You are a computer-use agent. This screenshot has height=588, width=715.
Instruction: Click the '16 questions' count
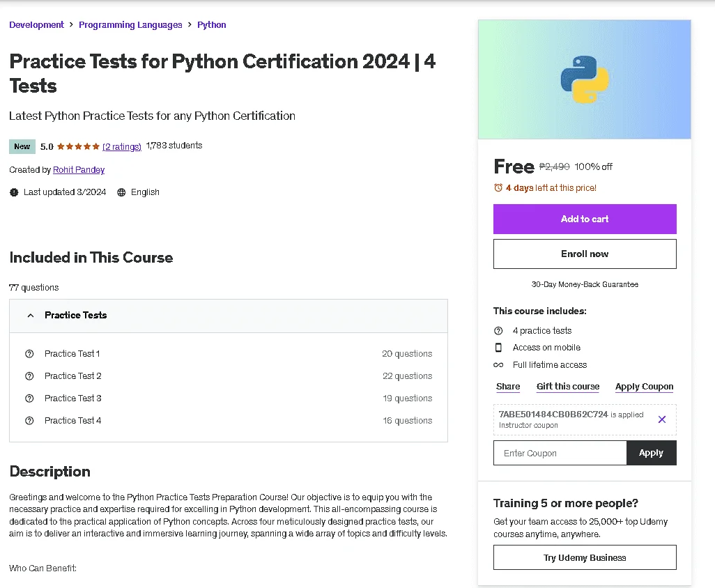(407, 421)
